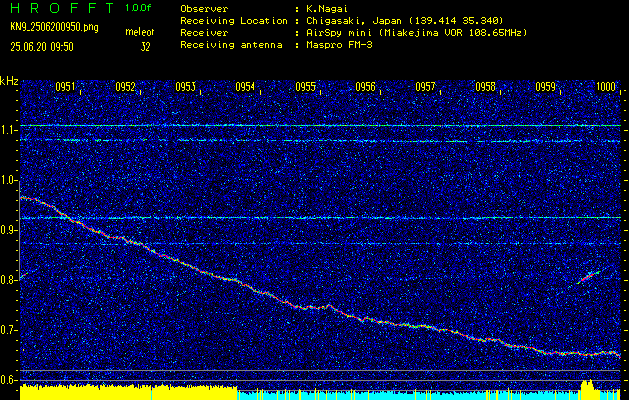Click the kHz axis unit label

pos(10,81)
